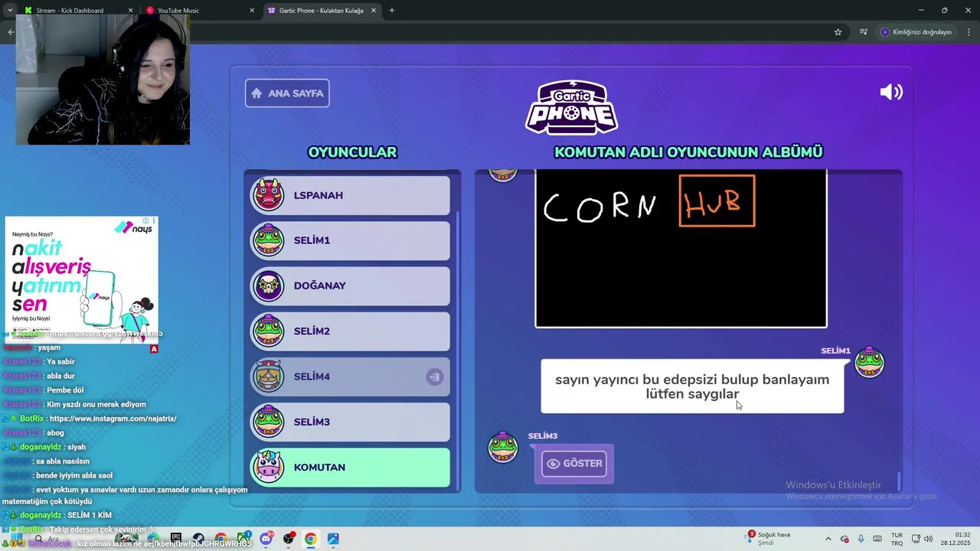Open the tab search dropdown arrow

point(10,11)
